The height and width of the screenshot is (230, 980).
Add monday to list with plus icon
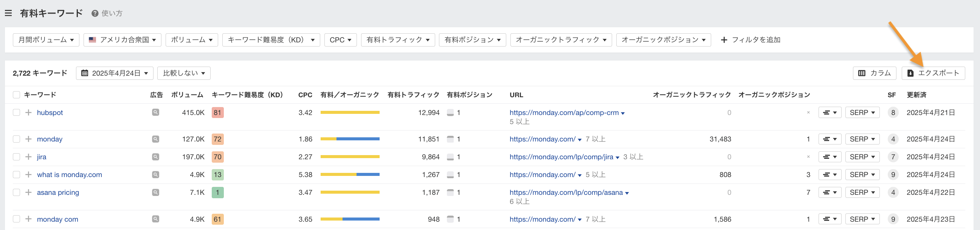click(28, 139)
